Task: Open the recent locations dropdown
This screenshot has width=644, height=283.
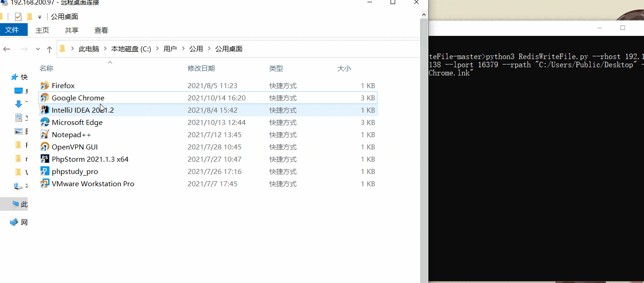Action: tap(38, 49)
